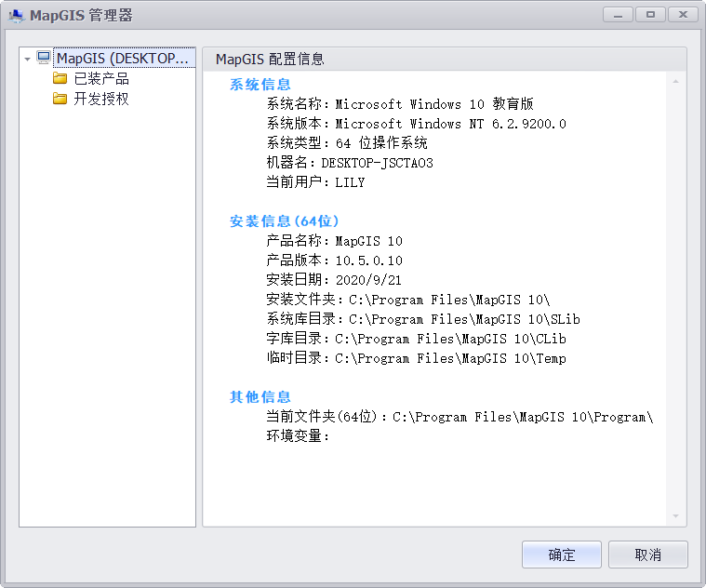Screen dimensions: 706x588
Task: Confirm with the 确定 button
Action: pos(562,555)
